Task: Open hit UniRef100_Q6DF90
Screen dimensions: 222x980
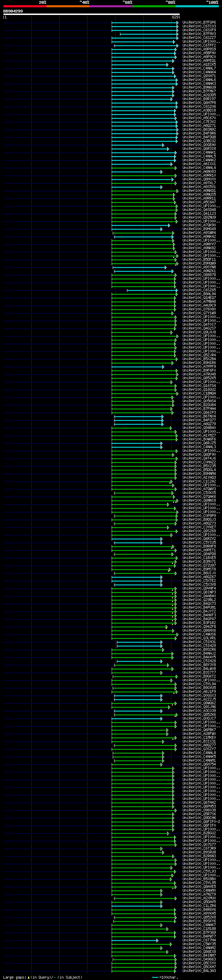Action: [x=199, y=455]
